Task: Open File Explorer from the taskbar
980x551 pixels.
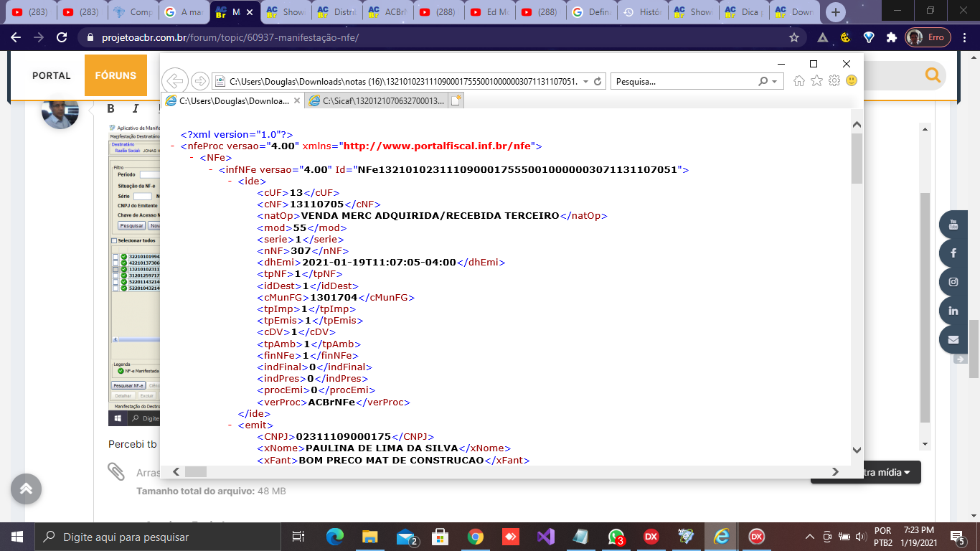Action: [369, 537]
